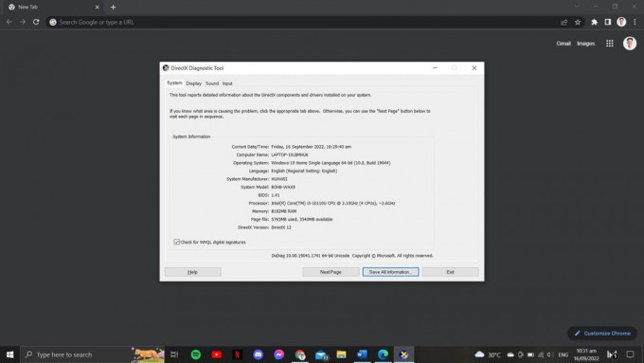The width and height of the screenshot is (644, 363).
Task: Open Microsoft Edge from the taskbar
Action: (x=383, y=354)
